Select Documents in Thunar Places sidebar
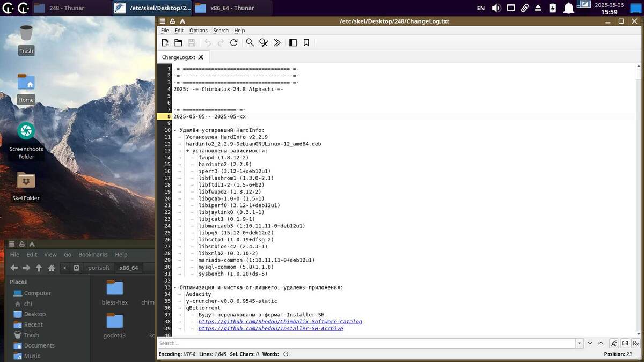Image resolution: width=644 pixels, height=362 pixels. [39, 345]
